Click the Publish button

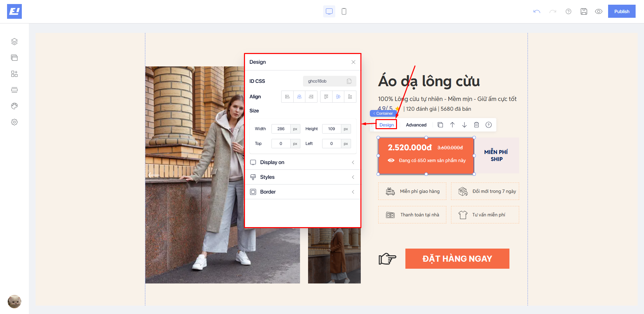(622, 11)
